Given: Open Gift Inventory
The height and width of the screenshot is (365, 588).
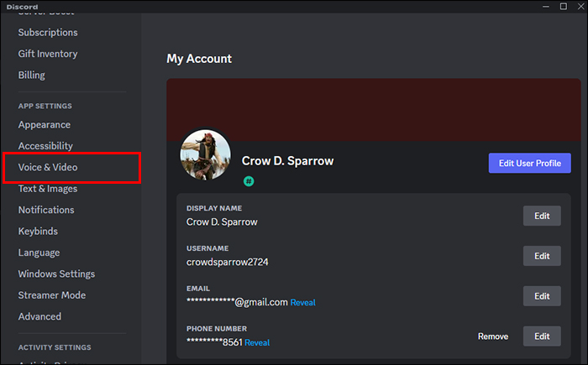Looking at the screenshot, I should point(48,54).
